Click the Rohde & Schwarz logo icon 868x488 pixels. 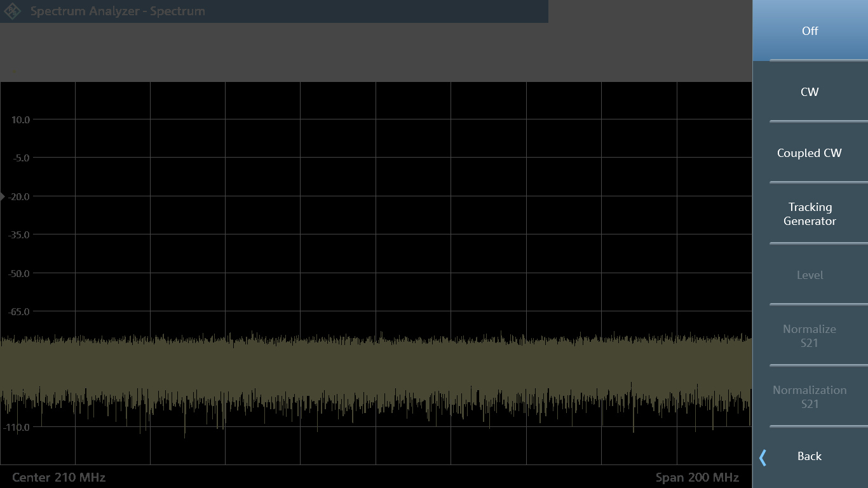13,11
